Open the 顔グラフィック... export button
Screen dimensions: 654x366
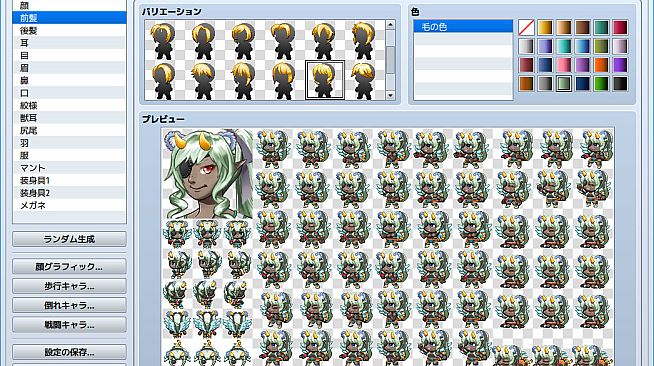click(69, 266)
